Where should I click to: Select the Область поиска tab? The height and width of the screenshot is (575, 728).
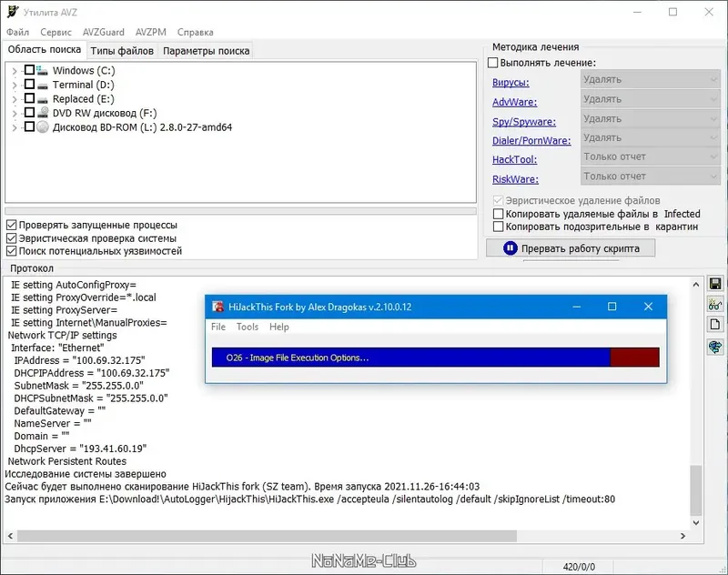pyautogui.click(x=44, y=50)
